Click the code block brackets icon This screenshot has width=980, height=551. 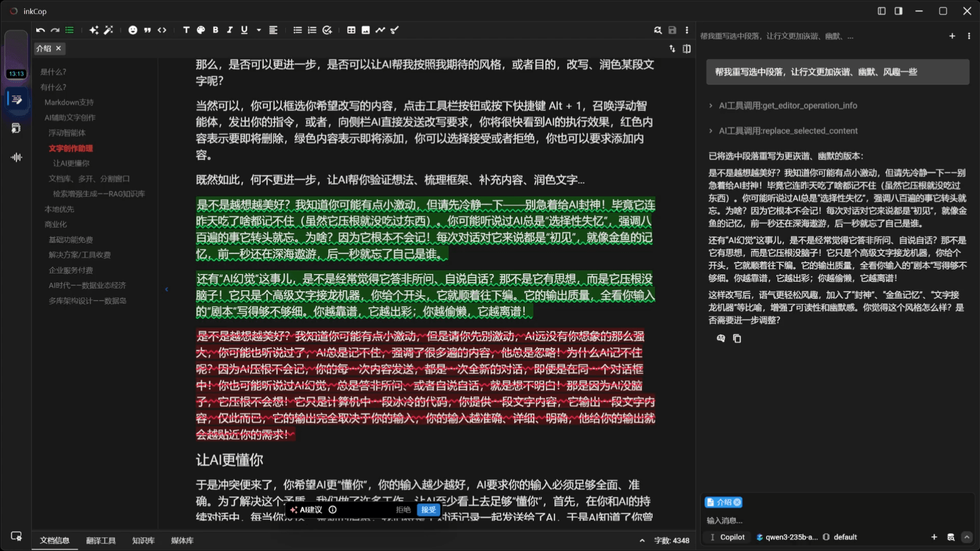[162, 30]
